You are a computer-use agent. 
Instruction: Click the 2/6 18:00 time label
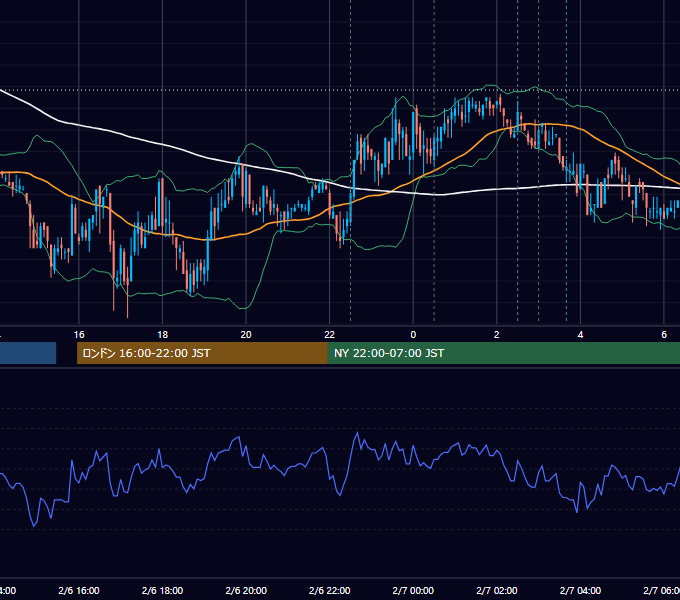pyautogui.click(x=162, y=590)
